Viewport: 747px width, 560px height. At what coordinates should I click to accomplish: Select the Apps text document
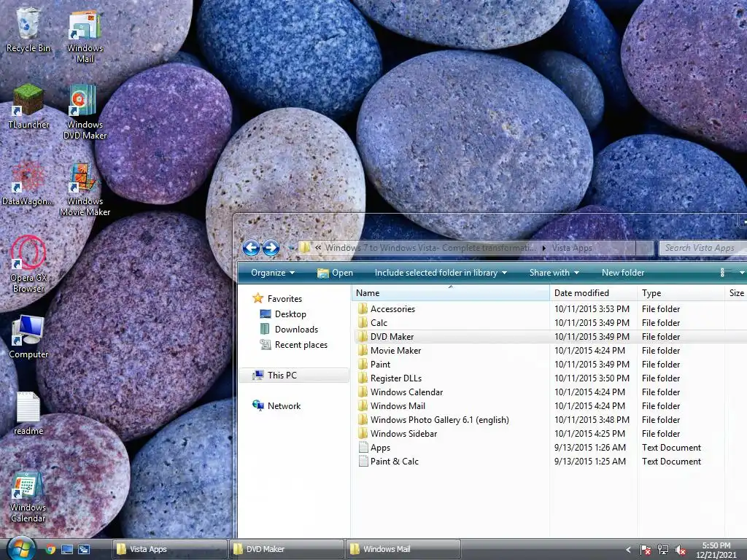click(x=381, y=448)
